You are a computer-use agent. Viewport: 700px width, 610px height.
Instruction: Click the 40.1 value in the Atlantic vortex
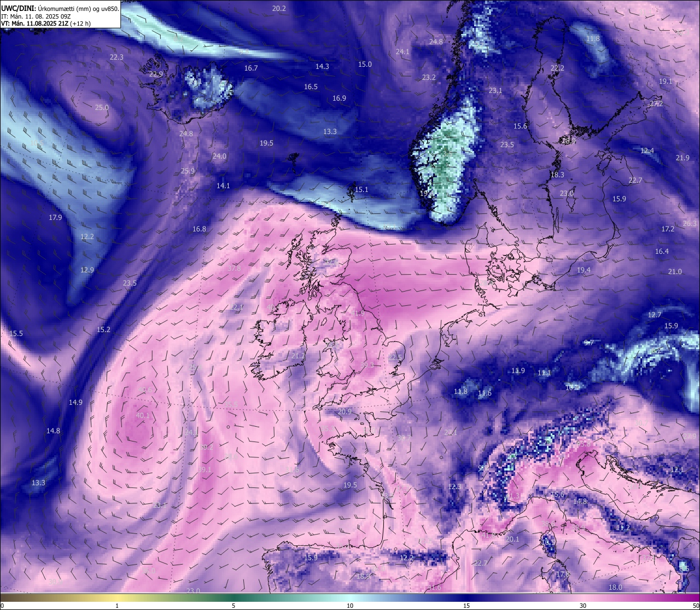(143, 416)
